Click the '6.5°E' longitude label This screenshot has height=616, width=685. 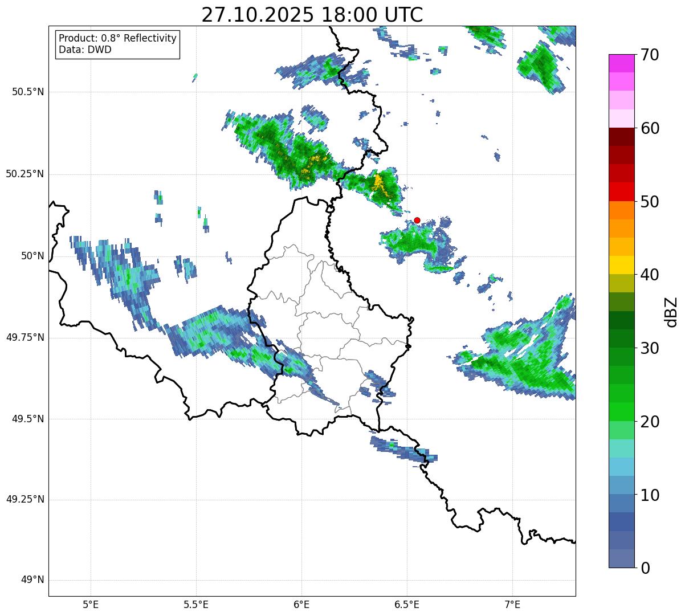coord(407,605)
